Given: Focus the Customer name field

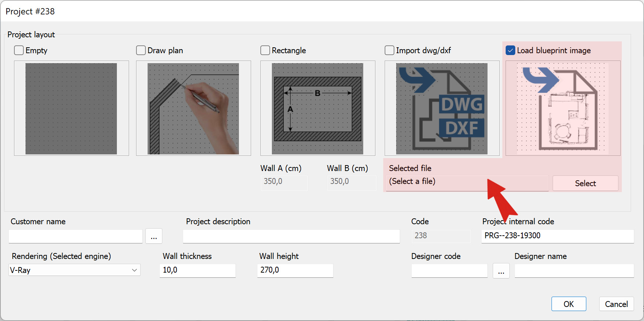Looking at the screenshot, I should point(75,236).
